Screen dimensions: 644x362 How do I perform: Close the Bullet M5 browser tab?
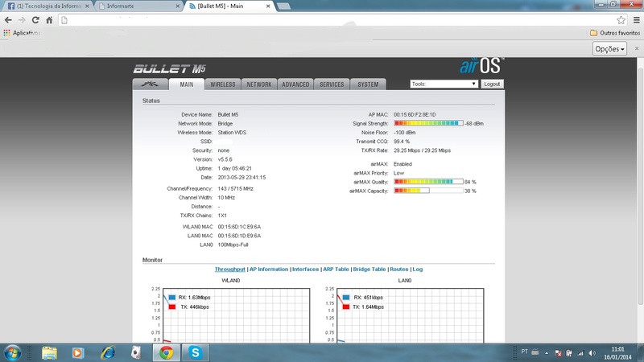pos(268,6)
